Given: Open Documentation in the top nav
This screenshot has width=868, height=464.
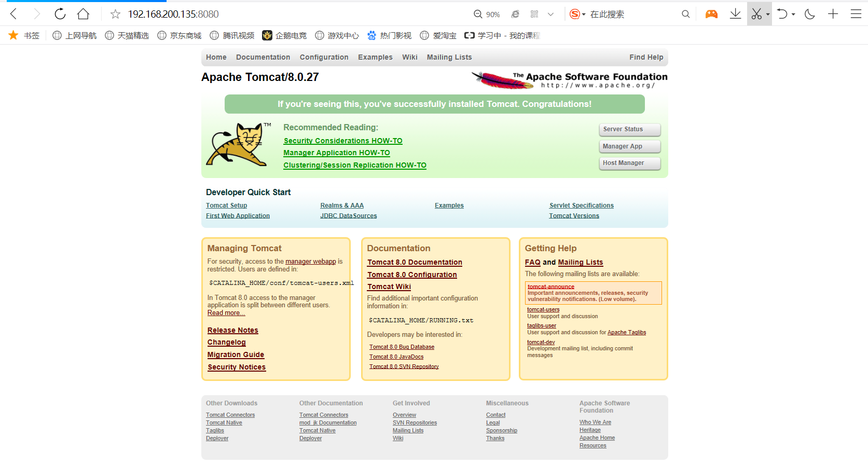Looking at the screenshot, I should [263, 57].
